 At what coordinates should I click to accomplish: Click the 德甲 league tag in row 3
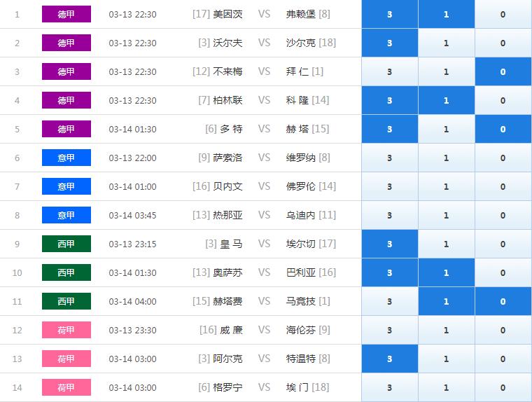click(66, 71)
